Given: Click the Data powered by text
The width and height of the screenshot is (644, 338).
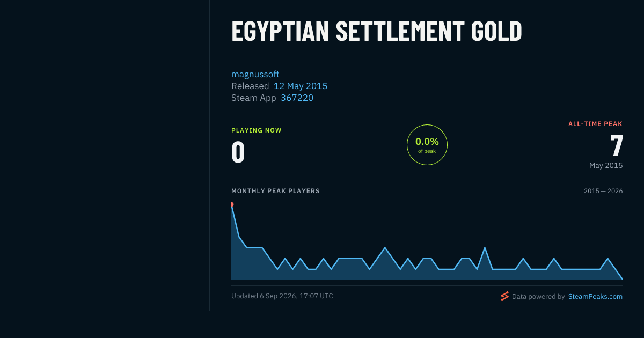Looking at the screenshot, I should 538,296.
